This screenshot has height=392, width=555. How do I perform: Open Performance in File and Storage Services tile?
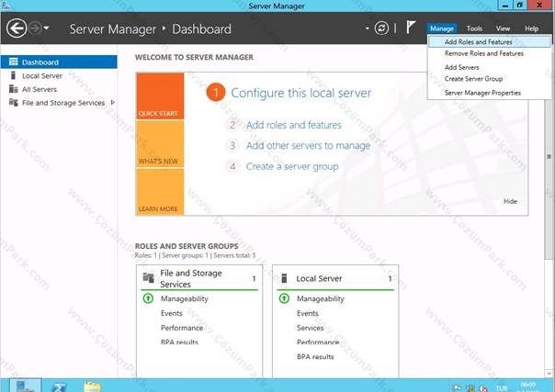coord(182,328)
